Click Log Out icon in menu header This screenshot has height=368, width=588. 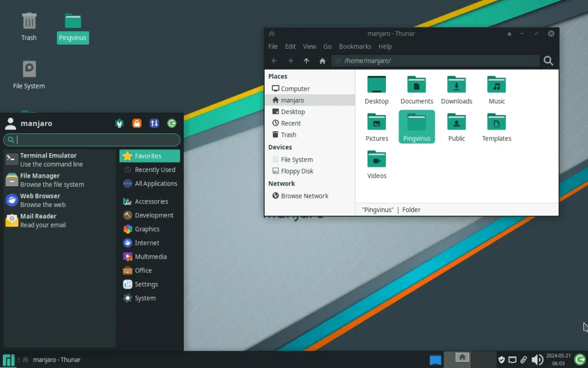click(172, 123)
